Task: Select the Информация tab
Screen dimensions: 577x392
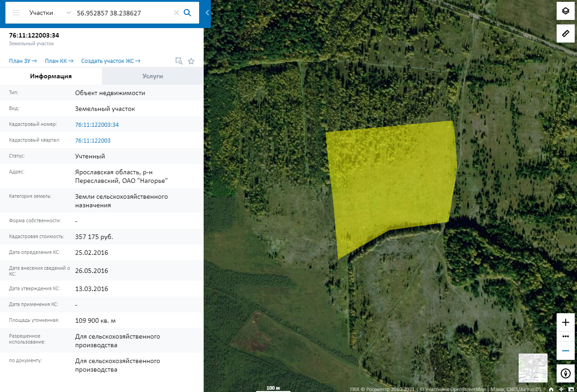Action: [x=51, y=76]
